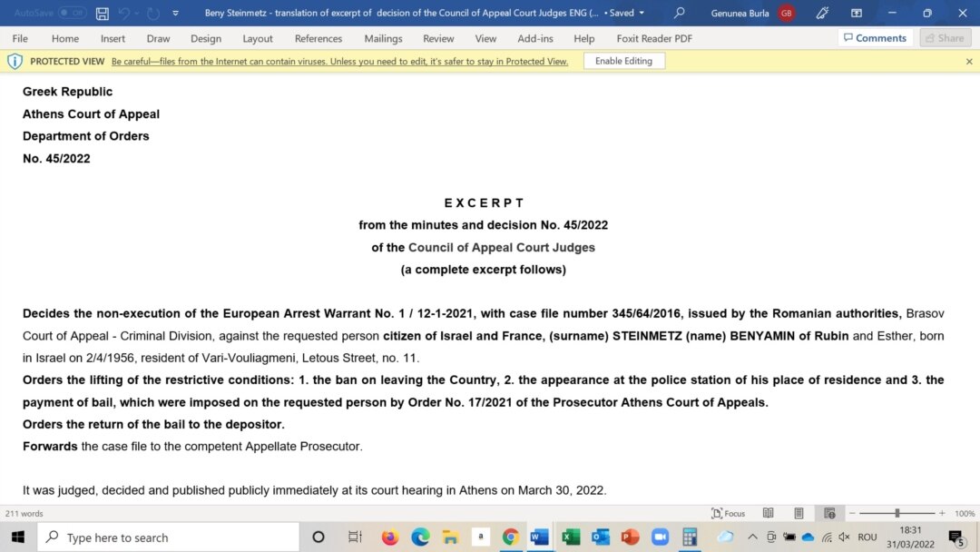980x552 pixels.
Task: Click the Save disk icon
Action: coord(103,13)
